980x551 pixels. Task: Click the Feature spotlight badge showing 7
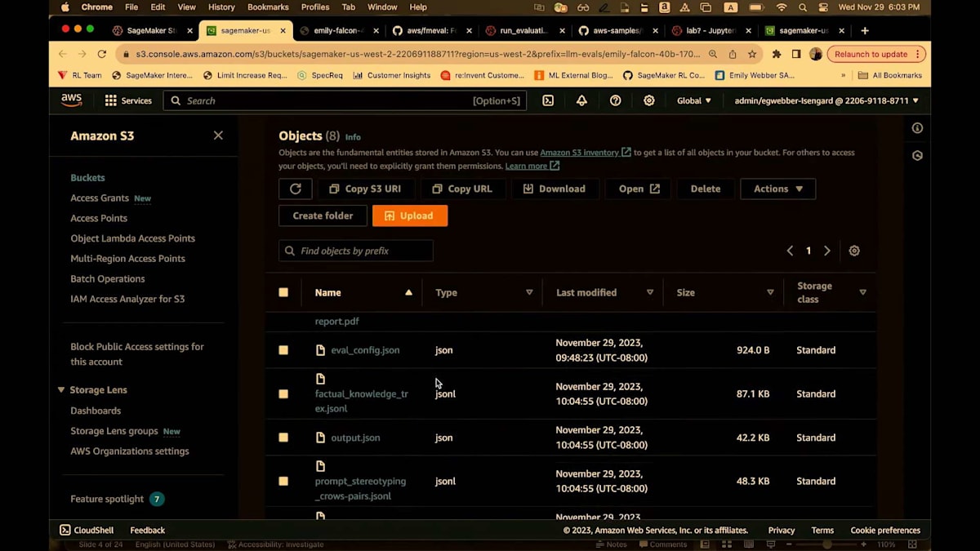point(157,499)
